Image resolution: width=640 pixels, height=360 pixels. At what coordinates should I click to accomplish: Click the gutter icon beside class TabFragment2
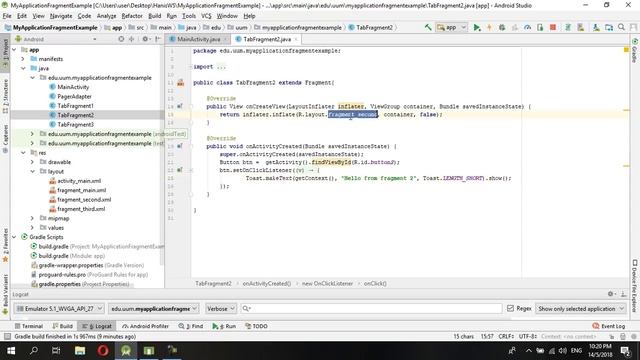click(x=180, y=83)
